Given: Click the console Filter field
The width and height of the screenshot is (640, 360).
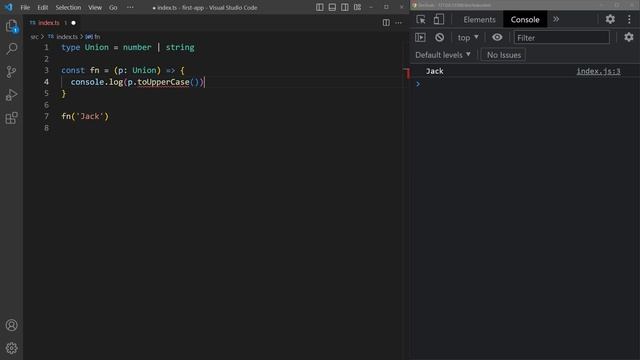Looking at the screenshot, I should [x=561, y=38].
